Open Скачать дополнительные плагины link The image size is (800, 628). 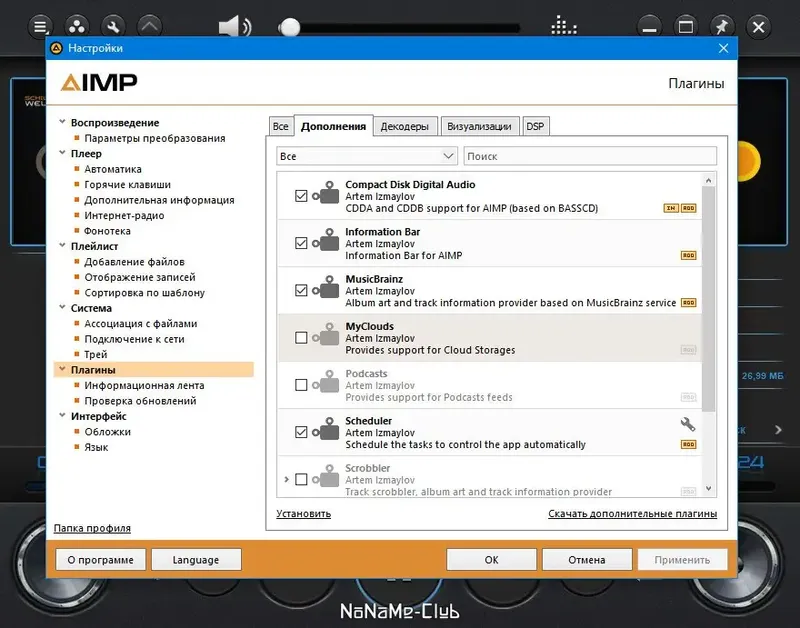pos(633,514)
